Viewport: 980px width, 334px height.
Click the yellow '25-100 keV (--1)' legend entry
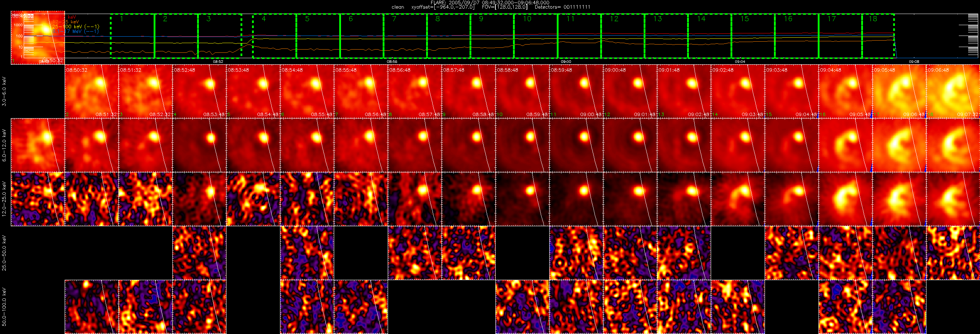click(76, 27)
